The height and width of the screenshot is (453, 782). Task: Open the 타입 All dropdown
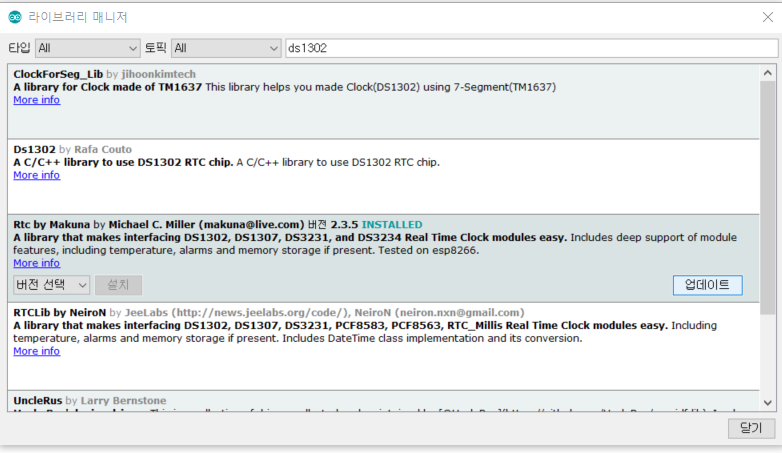point(88,48)
